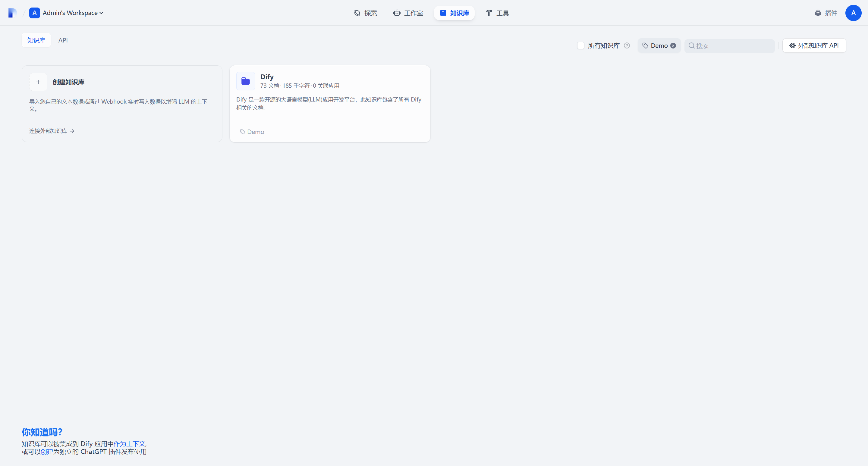Toggle the 所有知识库 checkbox

(x=580, y=45)
